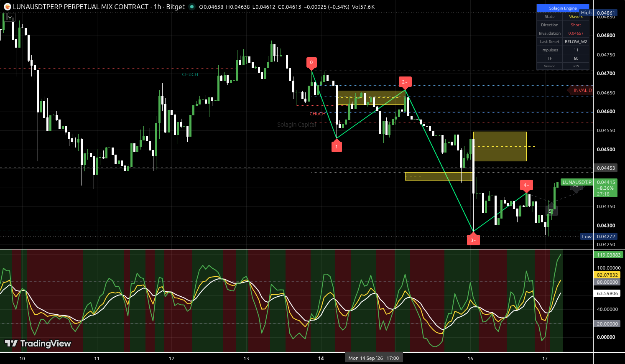Click the crosshair date label Mon 14 Sep
This screenshot has width=625, height=364.
(x=374, y=358)
